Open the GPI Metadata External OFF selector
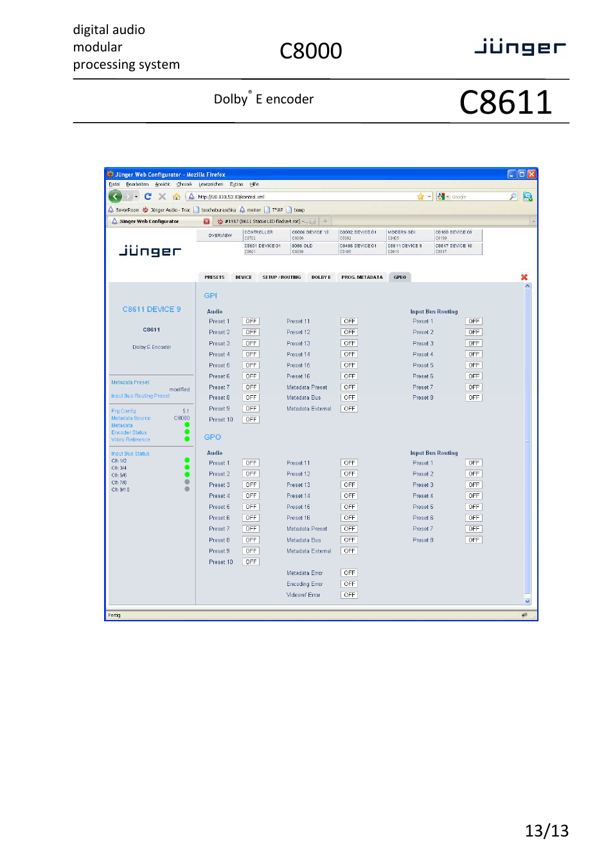 349,409
